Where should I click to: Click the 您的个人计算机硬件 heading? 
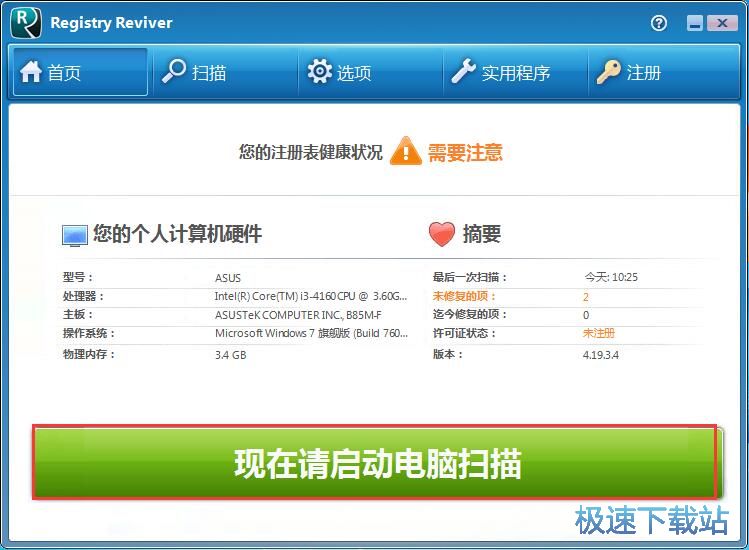pyautogui.click(x=177, y=234)
